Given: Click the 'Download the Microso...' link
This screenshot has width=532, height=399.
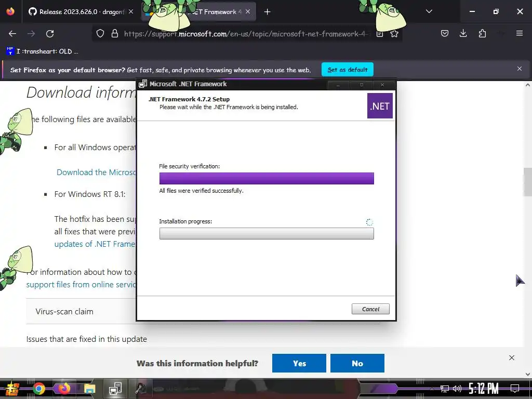Looking at the screenshot, I should tap(96, 172).
